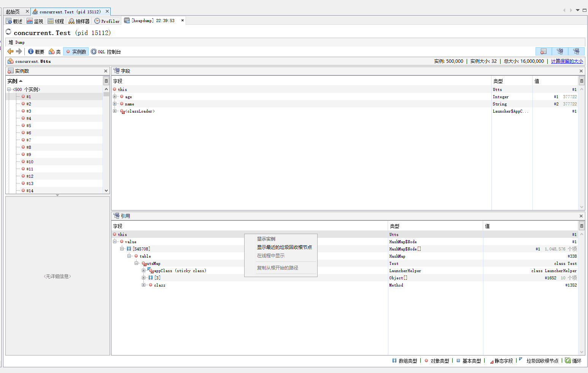Viewport: 588px width, 373px height.
Task: Expand the <classLoader> field node
Action: pyautogui.click(x=115, y=111)
